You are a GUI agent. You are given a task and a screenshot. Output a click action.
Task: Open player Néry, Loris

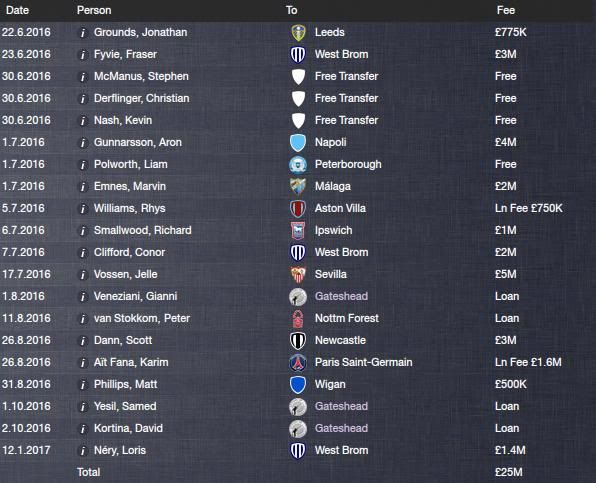coord(120,450)
